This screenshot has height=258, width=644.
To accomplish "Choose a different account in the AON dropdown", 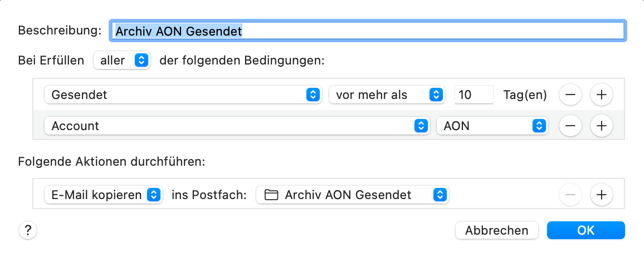I will 492,126.
